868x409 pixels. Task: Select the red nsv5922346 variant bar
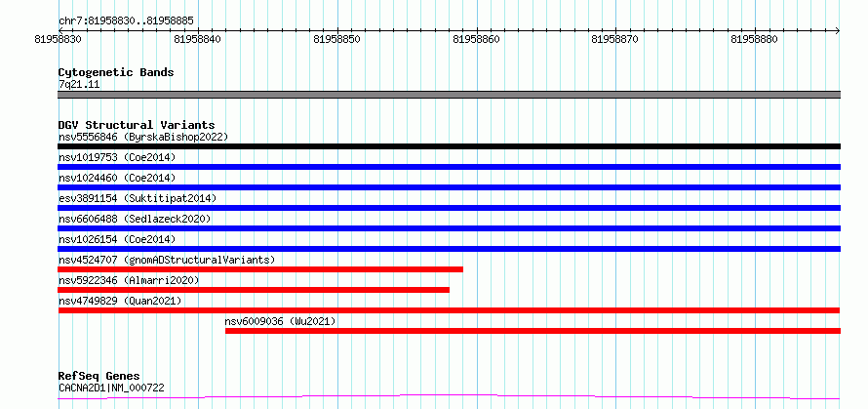pyautogui.click(x=254, y=290)
